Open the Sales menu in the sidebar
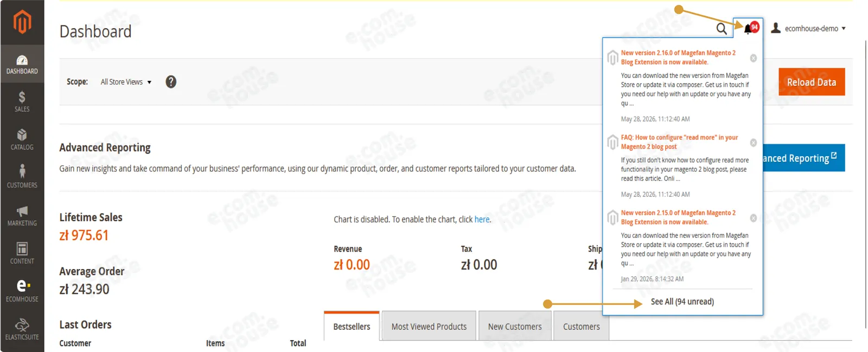The width and height of the screenshot is (868, 352). click(x=22, y=102)
